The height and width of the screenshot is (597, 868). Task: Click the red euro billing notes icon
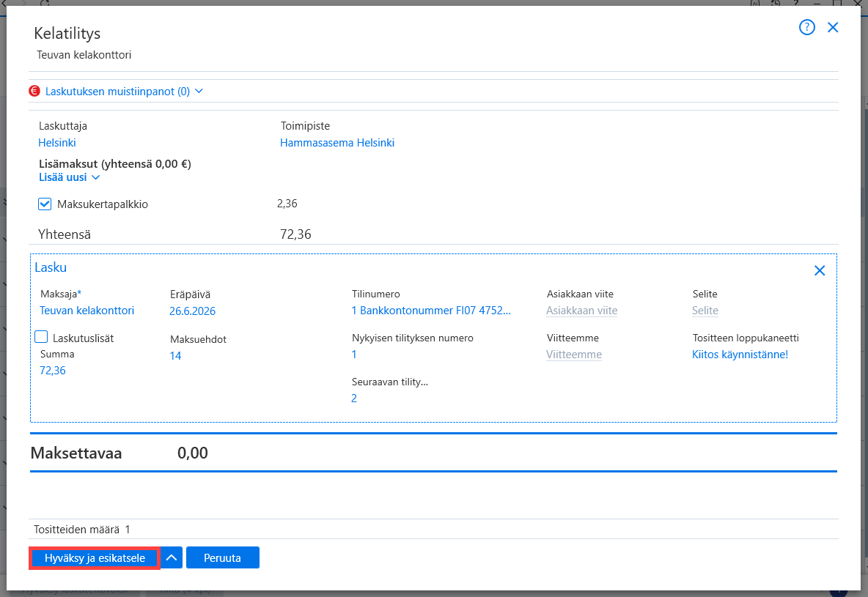[34, 92]
